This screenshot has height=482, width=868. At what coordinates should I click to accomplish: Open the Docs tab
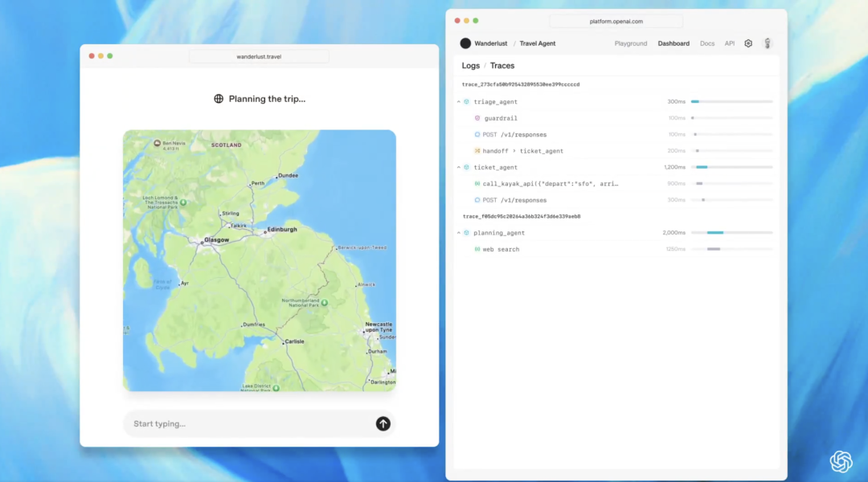707,43
